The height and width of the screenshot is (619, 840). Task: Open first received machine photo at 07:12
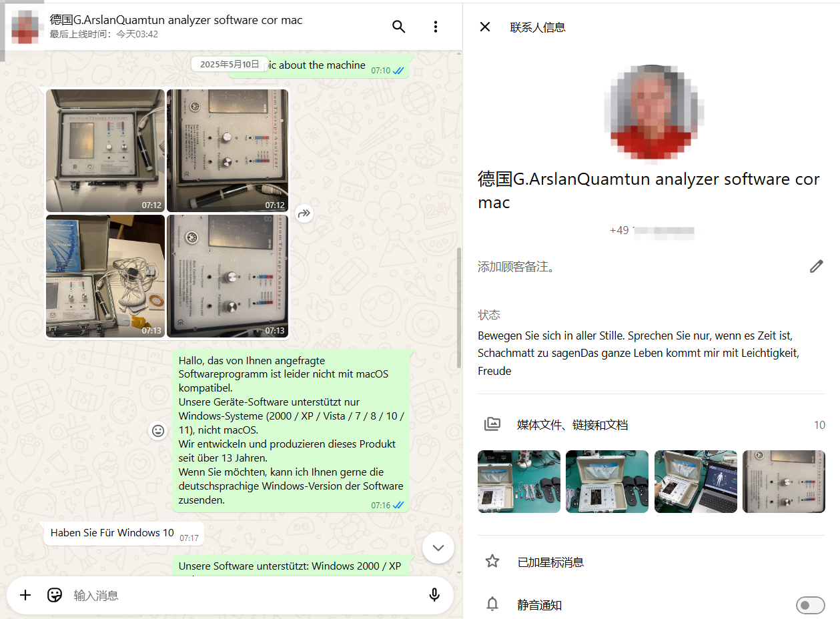point(105,151)
